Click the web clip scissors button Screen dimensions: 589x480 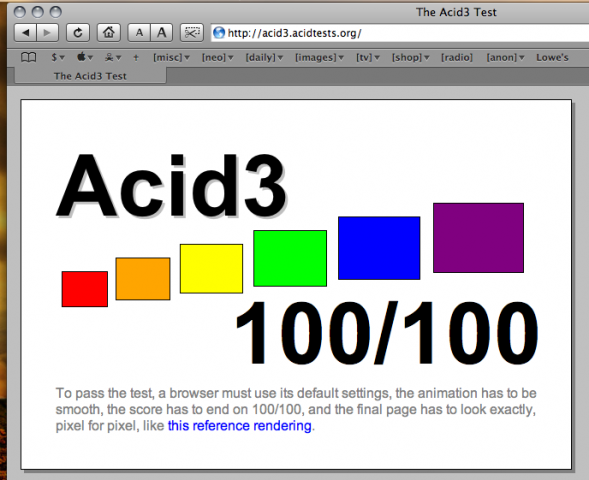[192, 33]
